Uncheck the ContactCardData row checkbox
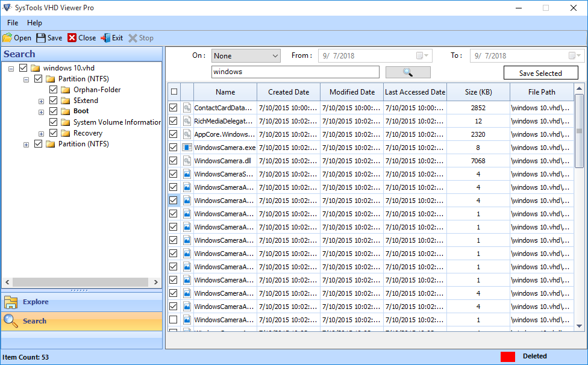 coord(174,108)
